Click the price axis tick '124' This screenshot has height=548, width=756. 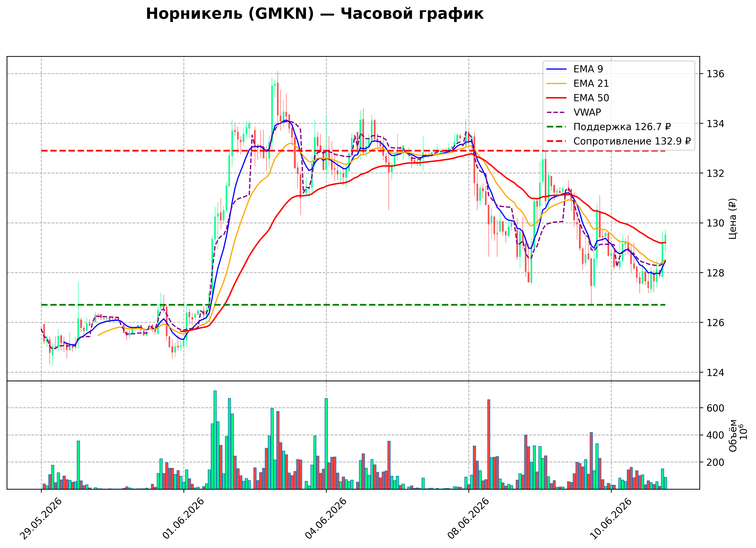point(715,372)
